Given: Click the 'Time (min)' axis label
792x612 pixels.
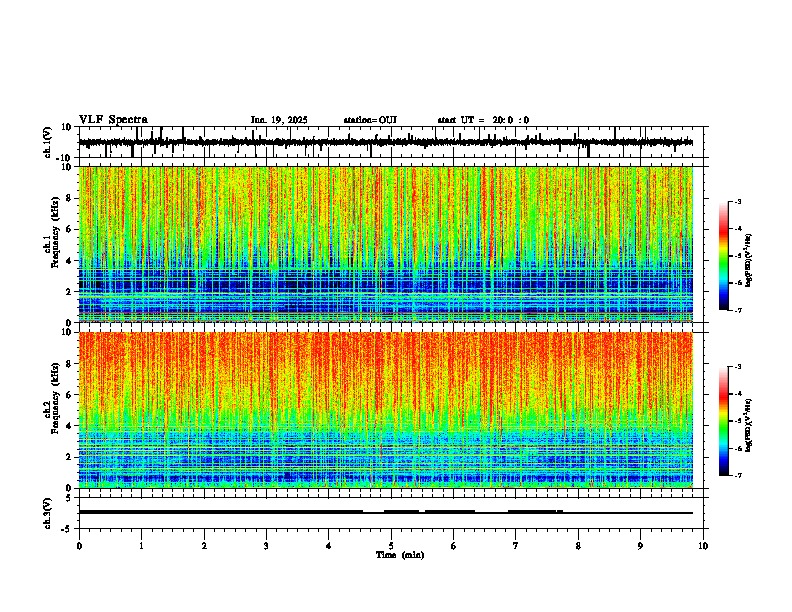Looking at the screenshot, I should (x=400, y=555).
